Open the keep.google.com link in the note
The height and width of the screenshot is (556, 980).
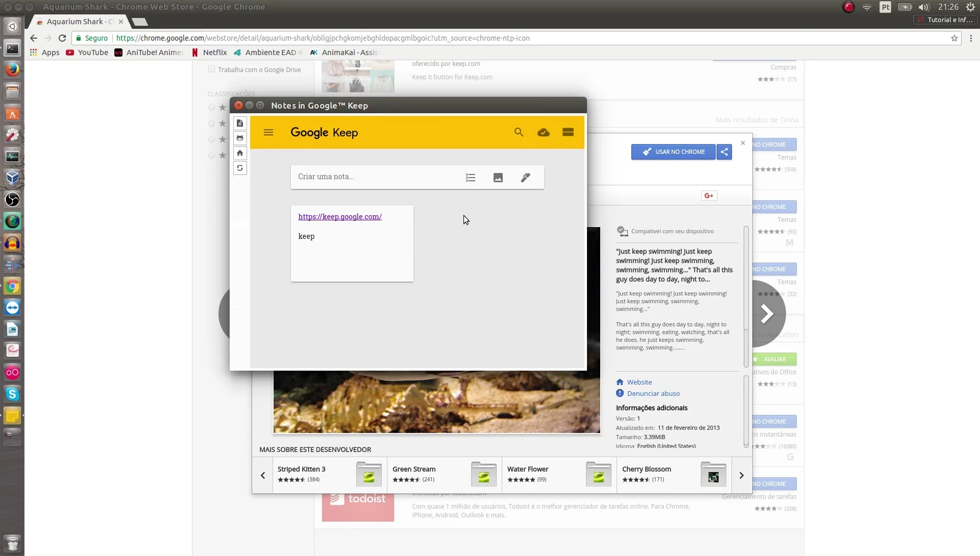point(340,217)
